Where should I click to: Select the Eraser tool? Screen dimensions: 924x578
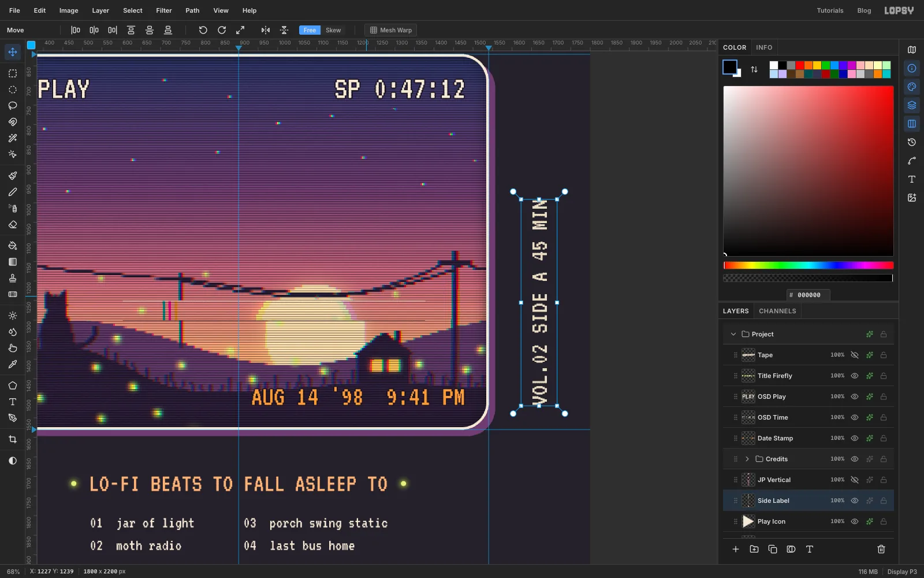tap(13, 224)
